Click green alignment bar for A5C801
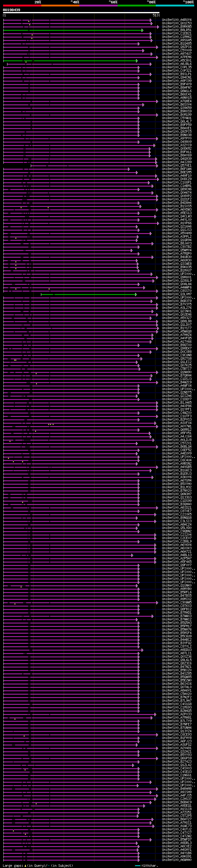Viewport: 197px width, 868px height. pyautogui.click(x=70, y=61)
